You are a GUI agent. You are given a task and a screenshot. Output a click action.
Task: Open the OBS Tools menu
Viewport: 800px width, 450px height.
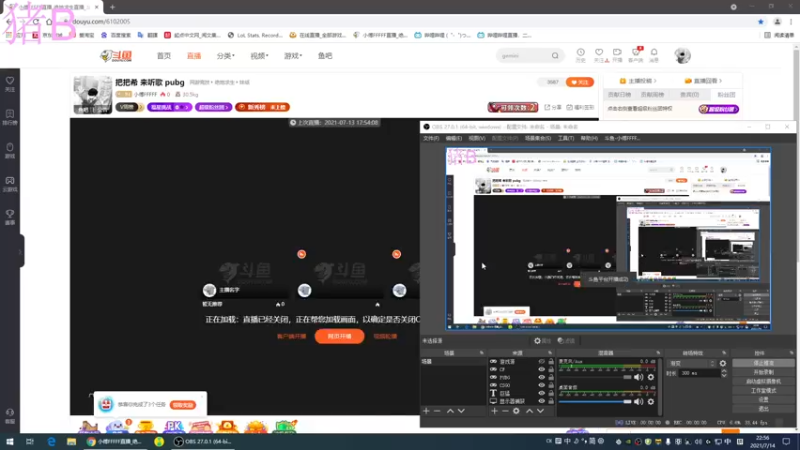tap(565, 138)
